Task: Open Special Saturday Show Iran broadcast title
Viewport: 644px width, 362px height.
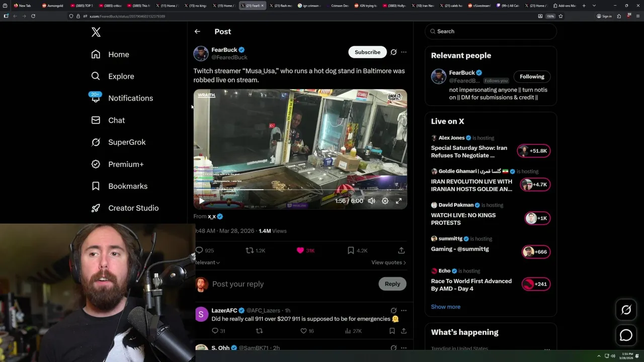Action: point(469,152)
